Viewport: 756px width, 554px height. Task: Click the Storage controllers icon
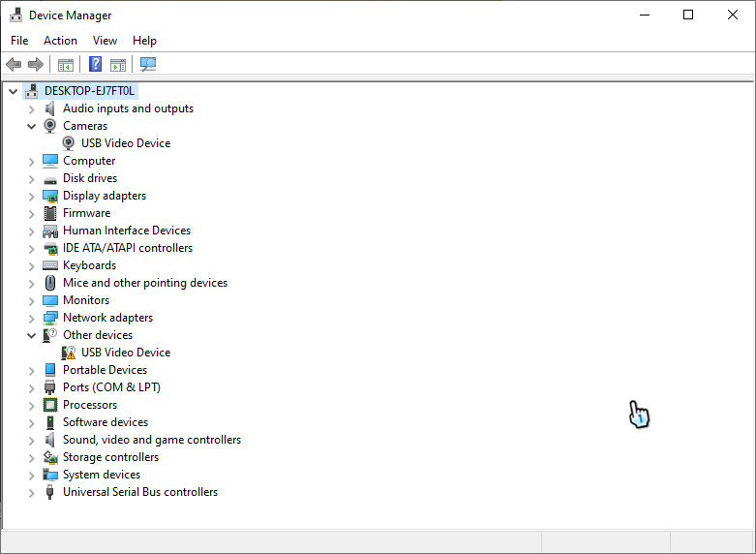50,457
